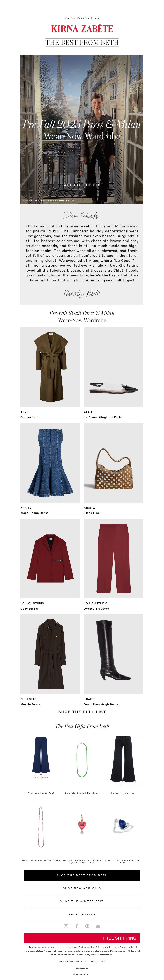Click the Shop New Arrivals button
Viewport: 164px width, 980px height.
tap(82, 888)
